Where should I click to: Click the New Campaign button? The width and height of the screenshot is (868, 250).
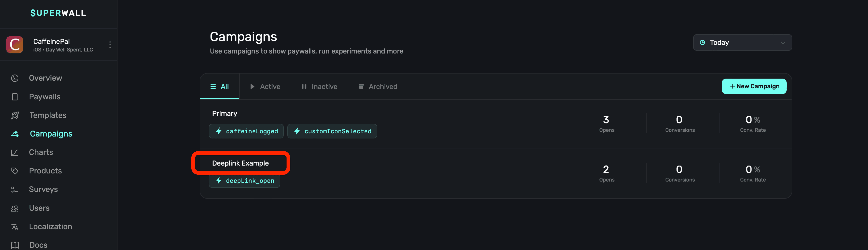754,86
